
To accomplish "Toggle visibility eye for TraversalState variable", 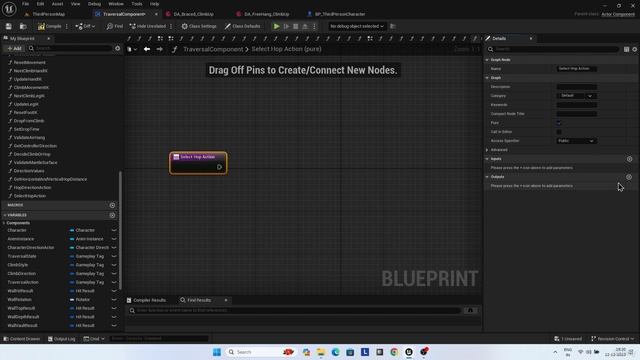I will [x=114, y=256].
